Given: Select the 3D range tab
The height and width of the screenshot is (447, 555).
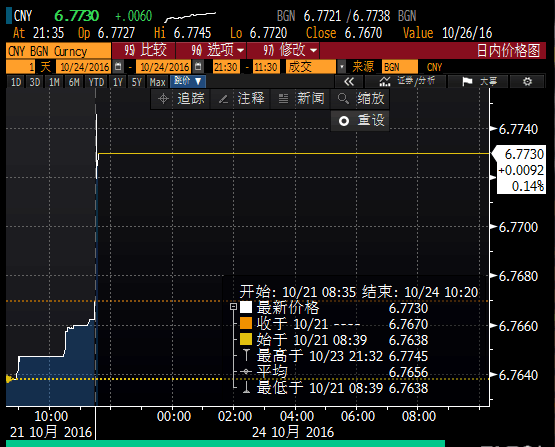Looking at the screenshot, I should point(35,82).
